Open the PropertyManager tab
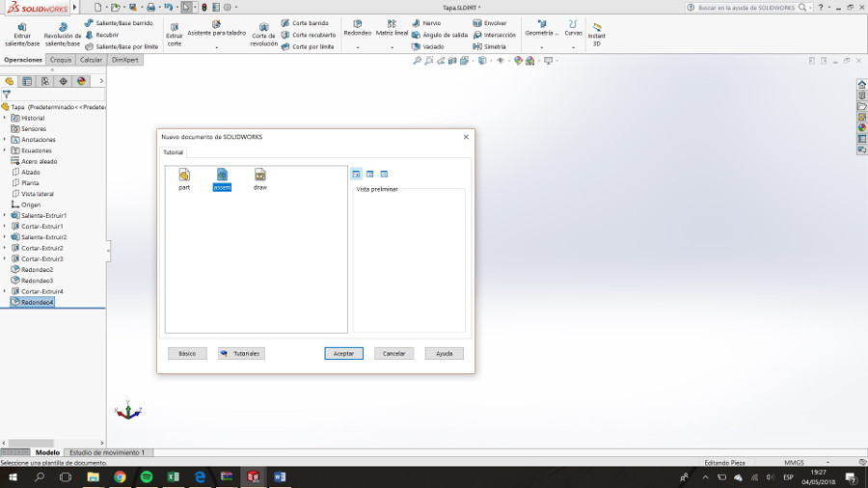The width and height of the screenshot is (868, 488). tap(27, 81)
